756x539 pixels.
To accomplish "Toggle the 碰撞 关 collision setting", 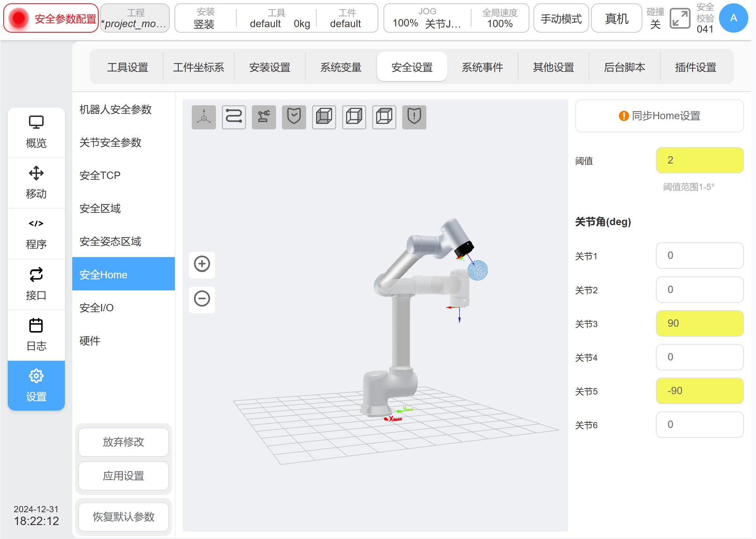I will click(x=655, y=18).
